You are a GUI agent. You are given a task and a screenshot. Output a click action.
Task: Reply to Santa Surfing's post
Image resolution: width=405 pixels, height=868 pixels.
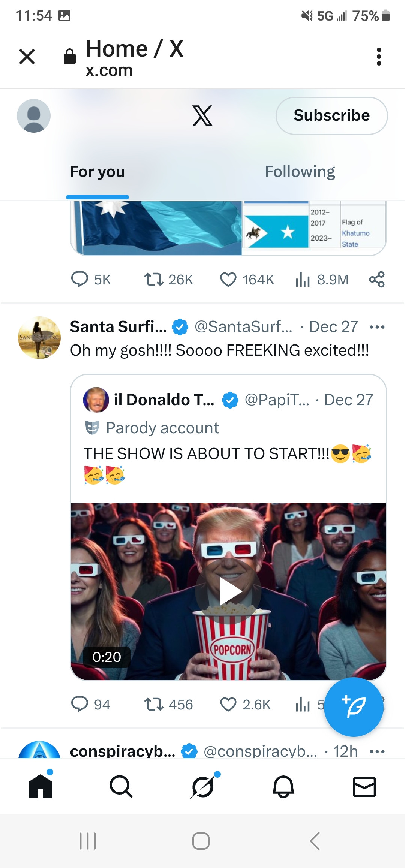[x=79, y=704]
